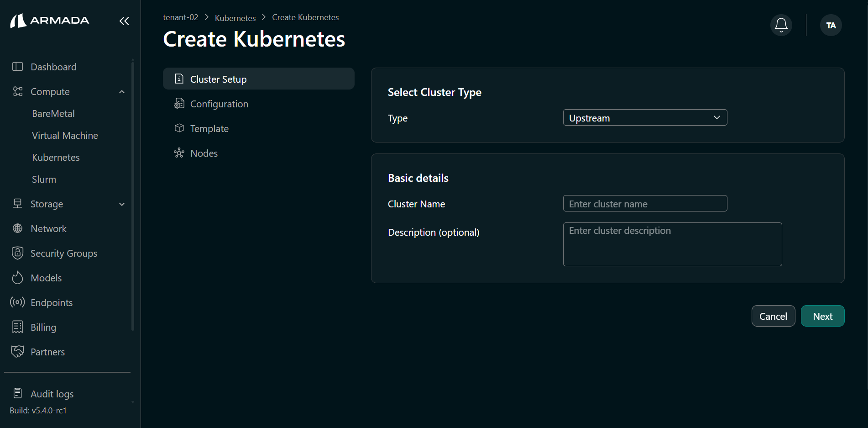Click the Partners handshake icon

[17, 351]
